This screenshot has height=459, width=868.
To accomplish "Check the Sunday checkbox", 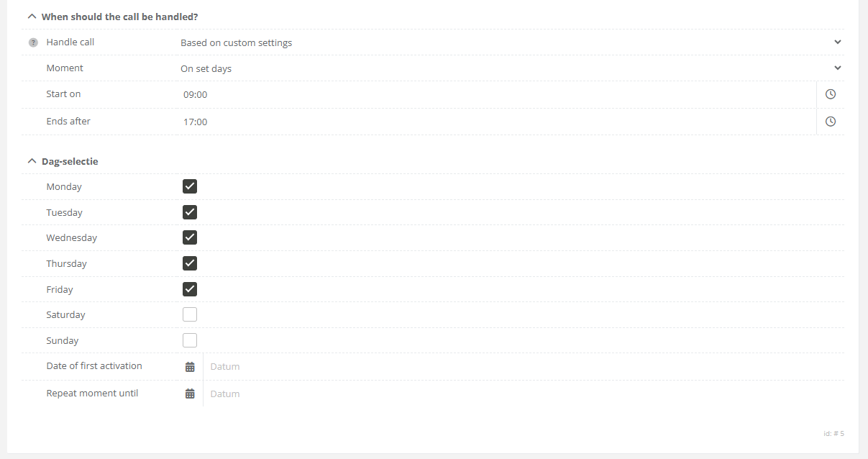I will (190, 340).
